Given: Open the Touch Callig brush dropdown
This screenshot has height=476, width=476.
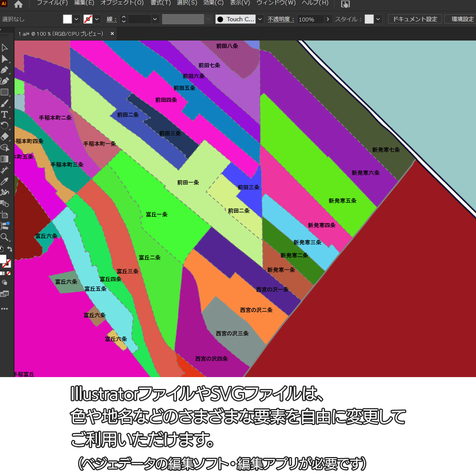Looking at the screenshot, I should [x=260, y=19].
